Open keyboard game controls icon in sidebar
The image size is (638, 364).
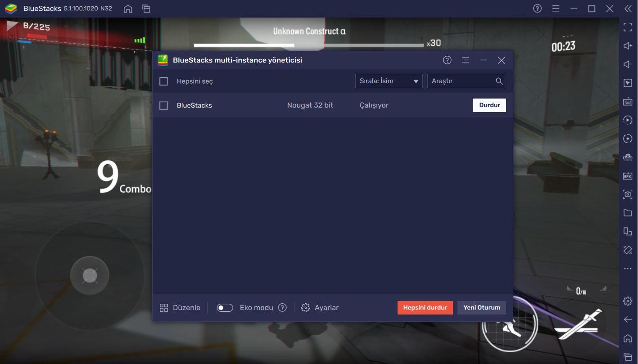click(x=628, y=101)
